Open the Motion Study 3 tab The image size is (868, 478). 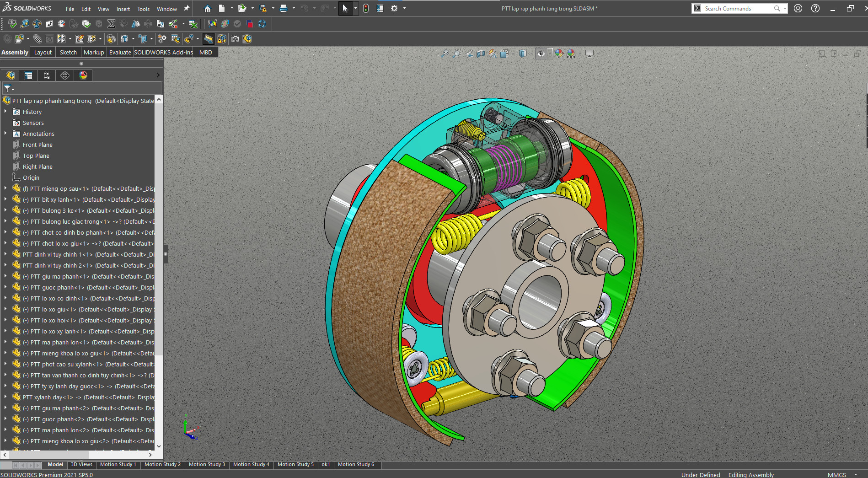(x=207, y=464)
